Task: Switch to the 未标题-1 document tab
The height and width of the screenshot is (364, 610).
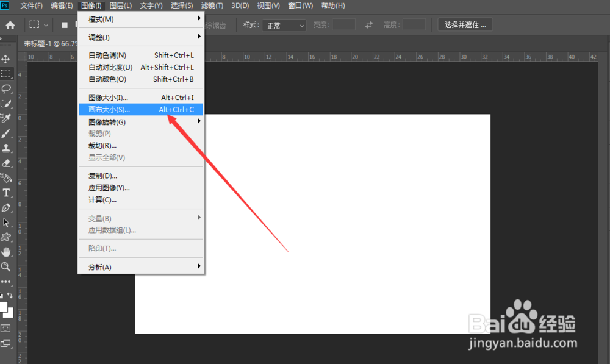Action: 50,43
